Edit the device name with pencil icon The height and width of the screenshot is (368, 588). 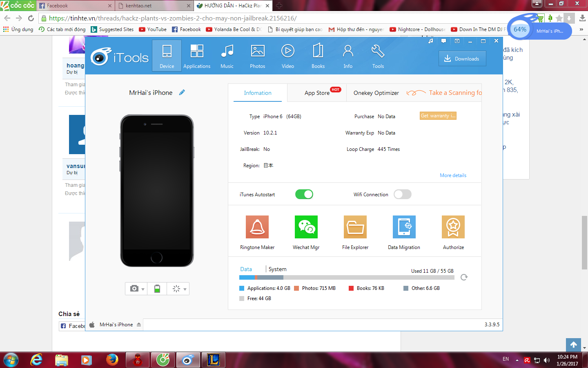(x=182, y=92)
